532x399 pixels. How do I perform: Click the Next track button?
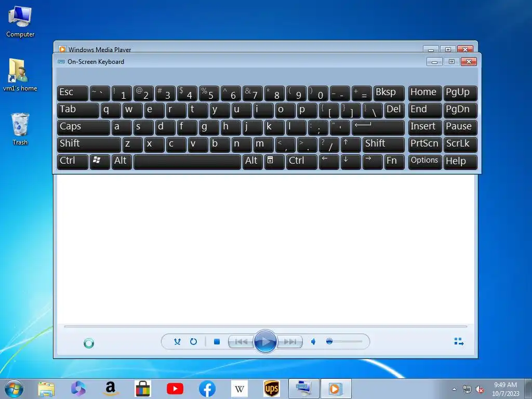coord(290,342)
